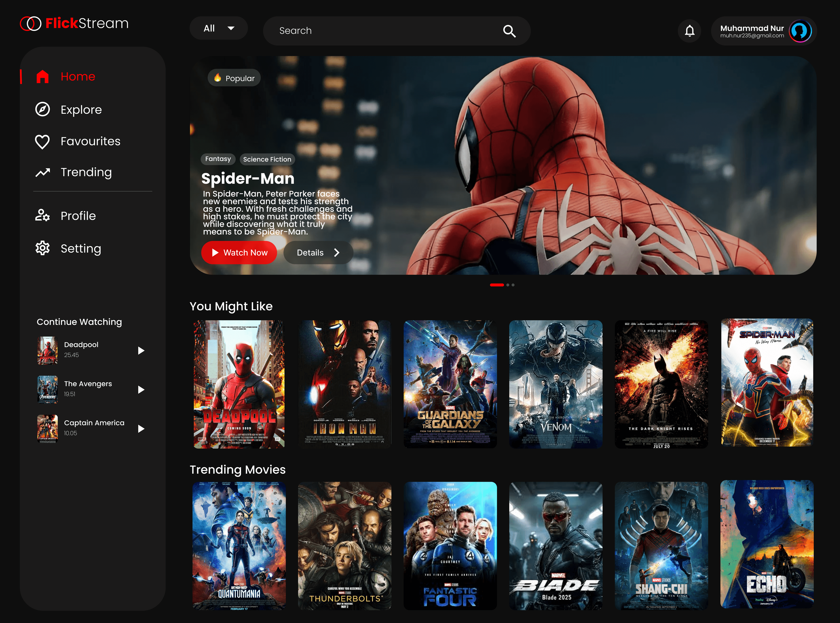Image resolution: width=840 pixels, height=623 pixels.
Task: Open the Shang-Chi movie poster
Action: click(661, 546)
